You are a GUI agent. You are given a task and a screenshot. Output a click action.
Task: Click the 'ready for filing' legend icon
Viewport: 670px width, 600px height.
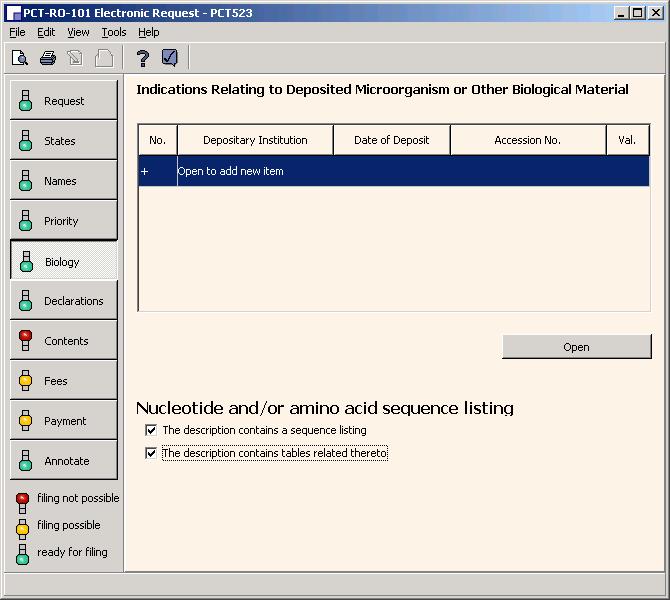point(22,554)
